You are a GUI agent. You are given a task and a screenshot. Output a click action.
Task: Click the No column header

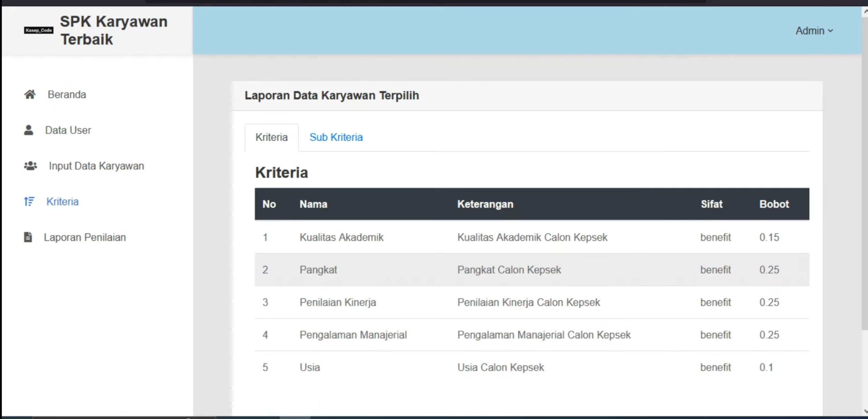click(x=269, y=204)
